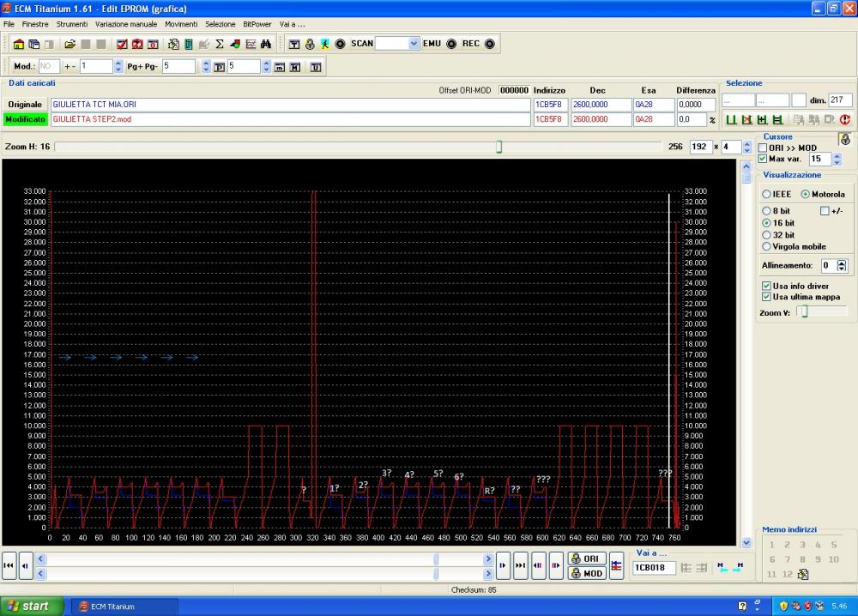
Task: Select the 8 bit radio option
Action: click(766, 210)
